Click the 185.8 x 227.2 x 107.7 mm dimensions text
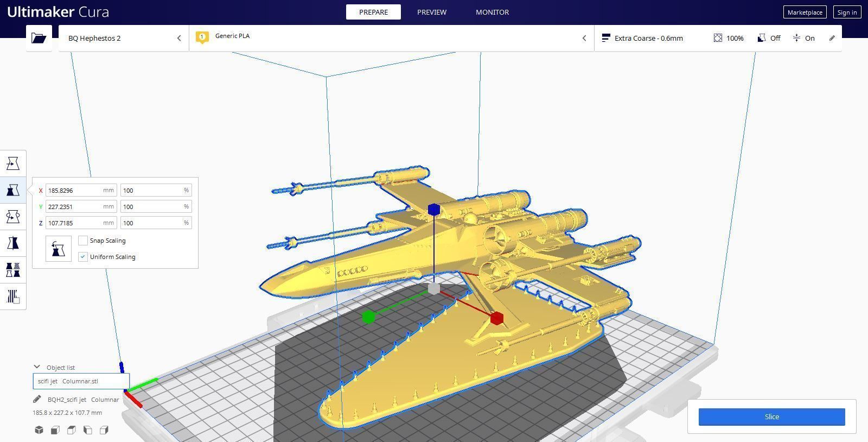Viewport: 868px width, 442px height. pos(67,413)
